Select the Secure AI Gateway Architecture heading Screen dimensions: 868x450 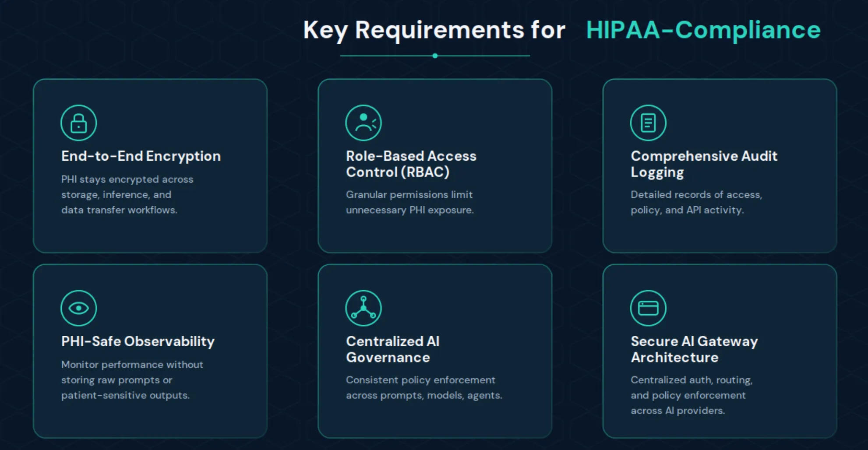click(694, 349)
